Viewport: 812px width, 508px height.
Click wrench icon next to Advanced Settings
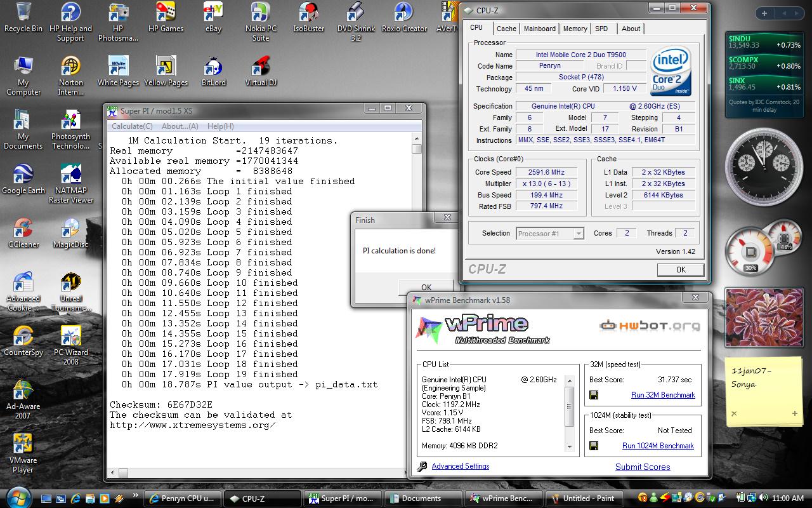[x=422, y=467]
